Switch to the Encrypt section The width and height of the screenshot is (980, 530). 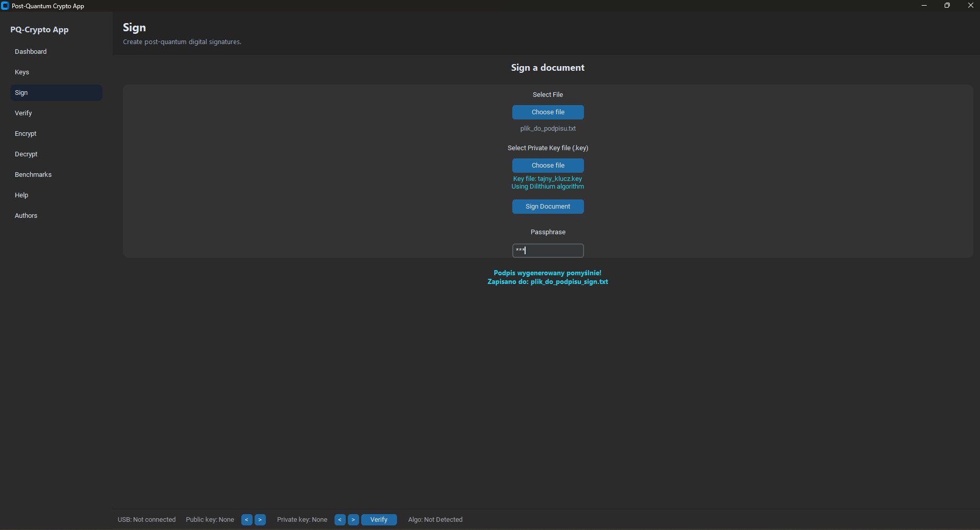[x=26, y=134]
